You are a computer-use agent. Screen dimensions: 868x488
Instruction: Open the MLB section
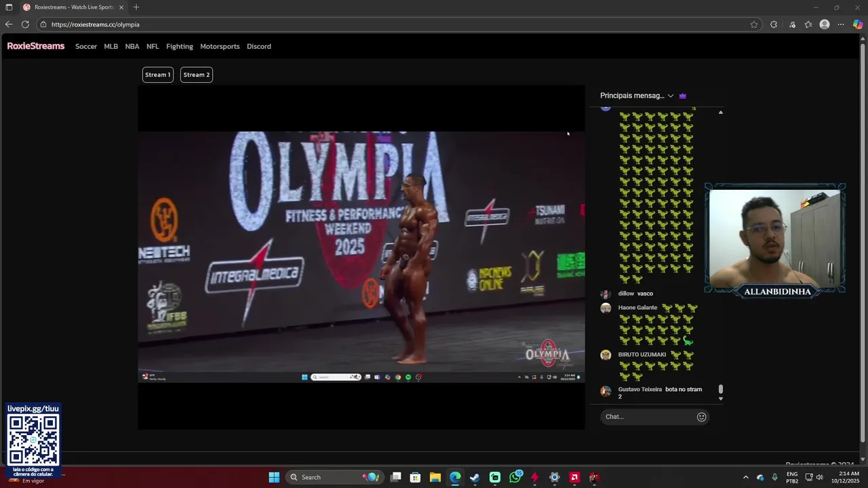(x=111, y=46)
